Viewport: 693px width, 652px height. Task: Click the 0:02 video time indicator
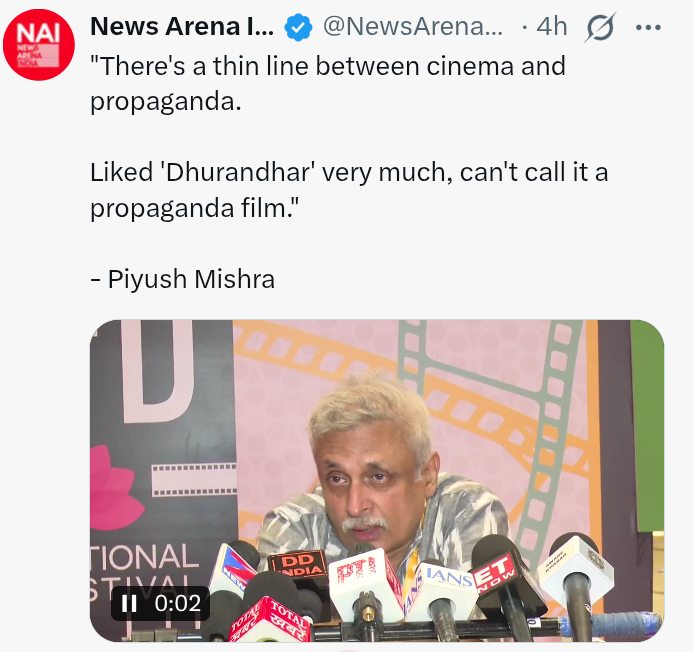point(178,603)
